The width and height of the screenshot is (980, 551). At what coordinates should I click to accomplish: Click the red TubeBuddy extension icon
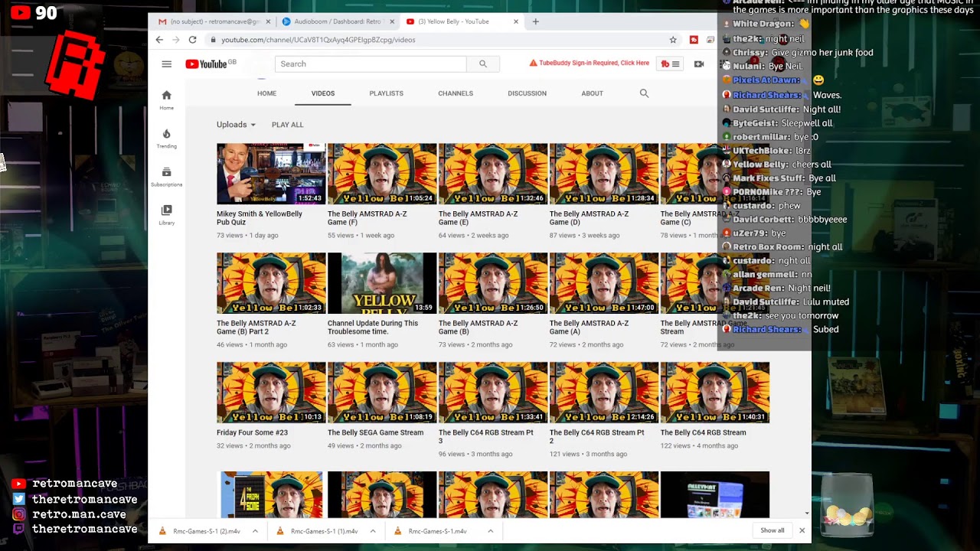[694, 40]
